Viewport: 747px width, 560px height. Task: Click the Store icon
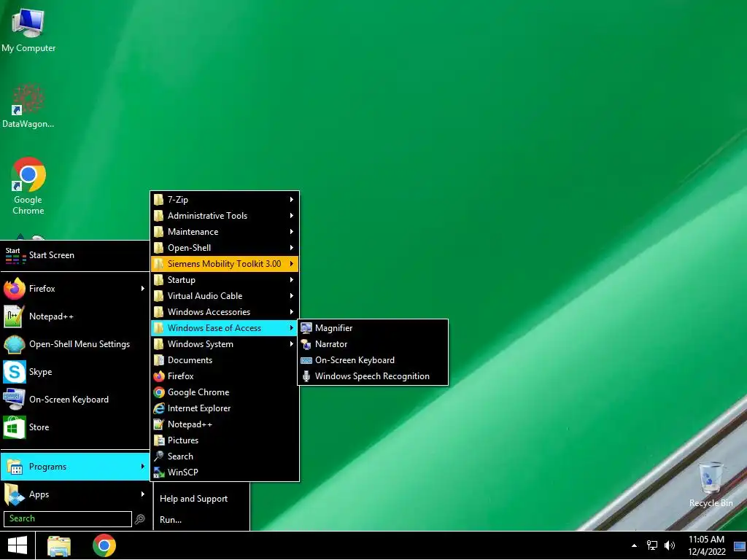pos(15,427)
